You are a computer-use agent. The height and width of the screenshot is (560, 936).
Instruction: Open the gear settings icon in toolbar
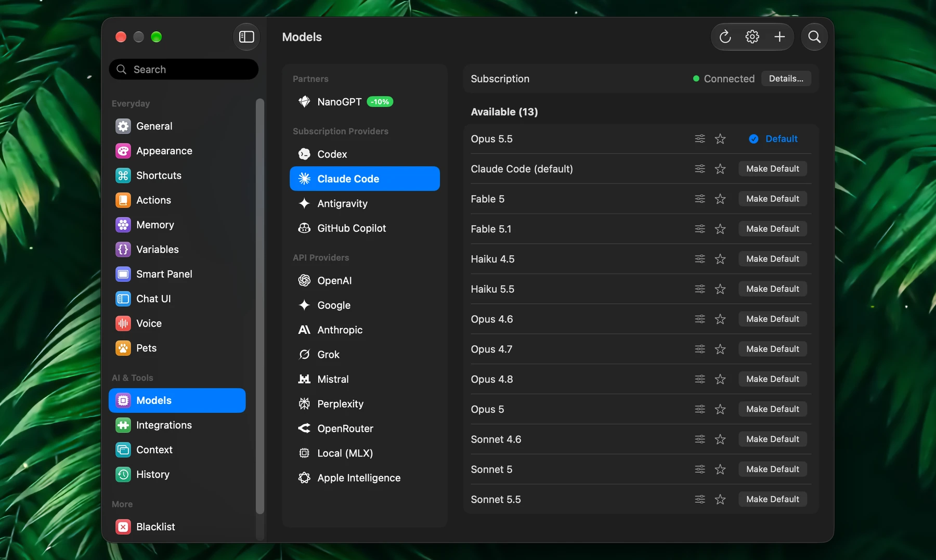752,37
